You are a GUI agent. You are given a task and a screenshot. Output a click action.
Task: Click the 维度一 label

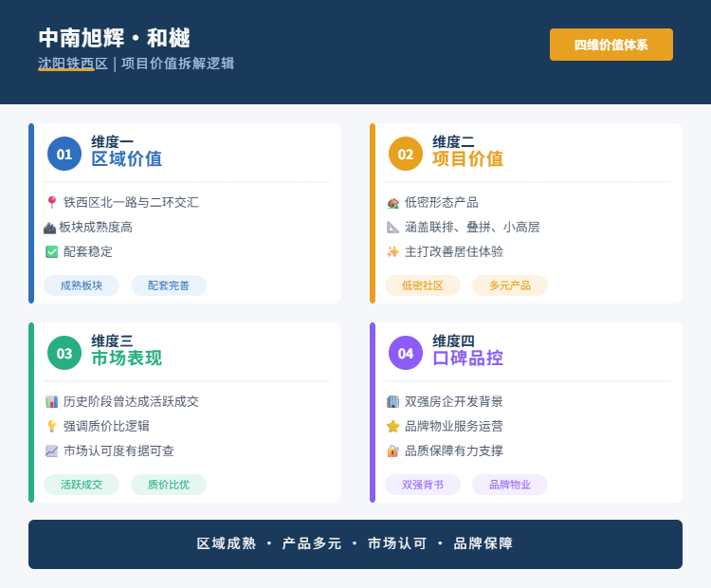pyautogui.click(x=112, y=142)
